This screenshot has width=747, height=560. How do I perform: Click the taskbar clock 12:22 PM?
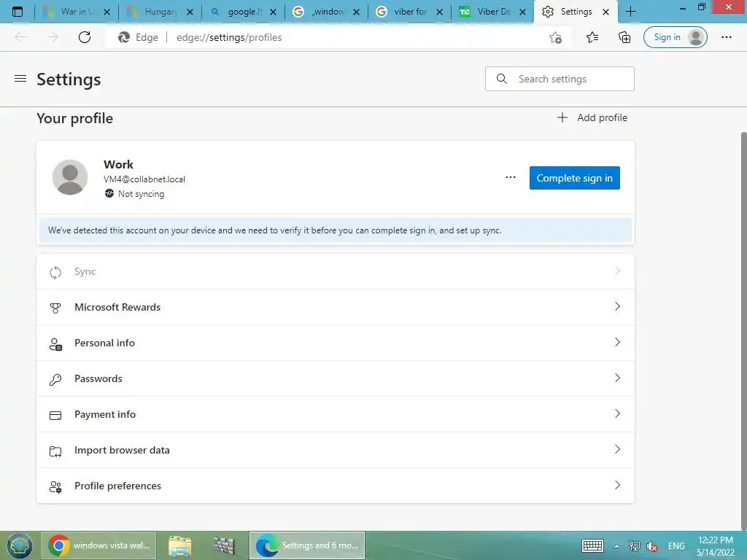[x=716, y=540]
